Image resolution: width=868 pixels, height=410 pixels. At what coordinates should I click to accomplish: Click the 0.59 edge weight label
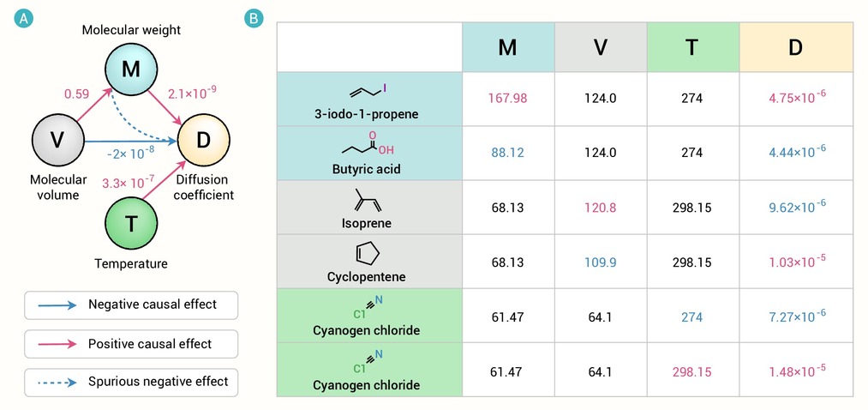76,94
